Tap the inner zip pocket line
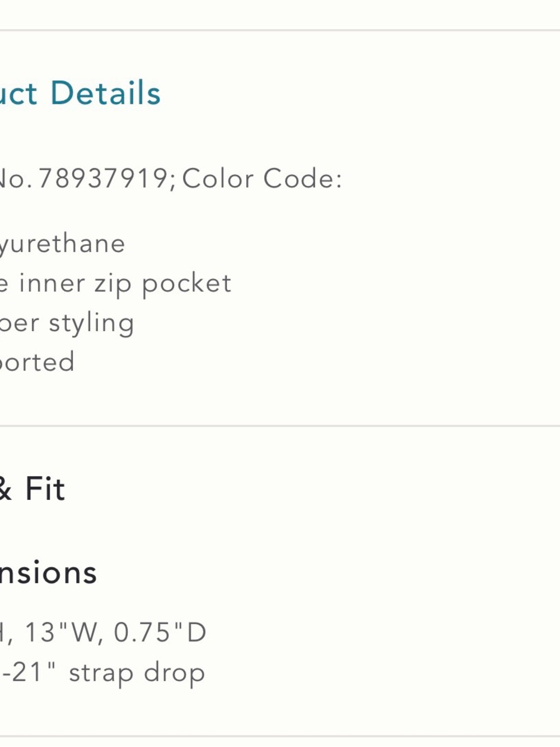Image resolution: width=560 pixels, height=747 pixels. pyautogui.click(x=115, y=284)
